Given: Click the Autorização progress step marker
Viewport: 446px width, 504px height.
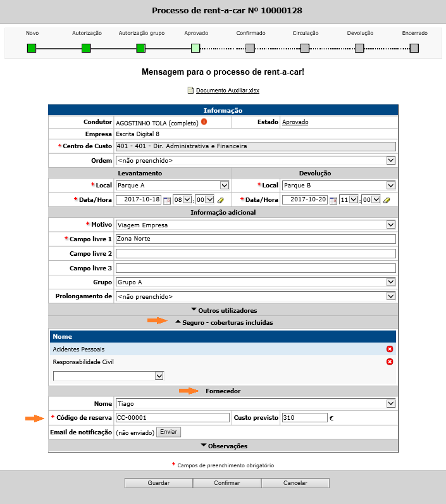Looking at the screenshot, I should (86, 49).
